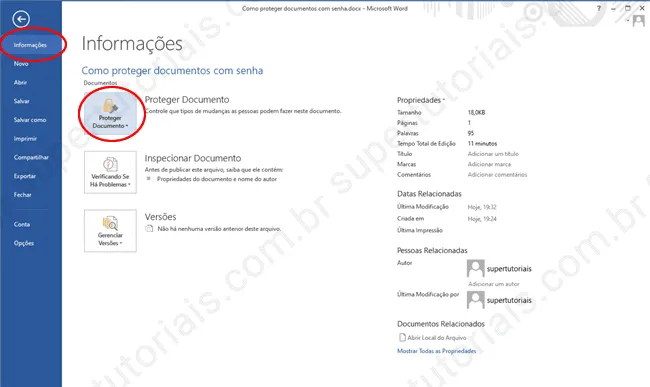The height and width of the screenshot is (387, 650).
Task: Open the Proteger Documento dropdown button
Action: tap(110, 114)
